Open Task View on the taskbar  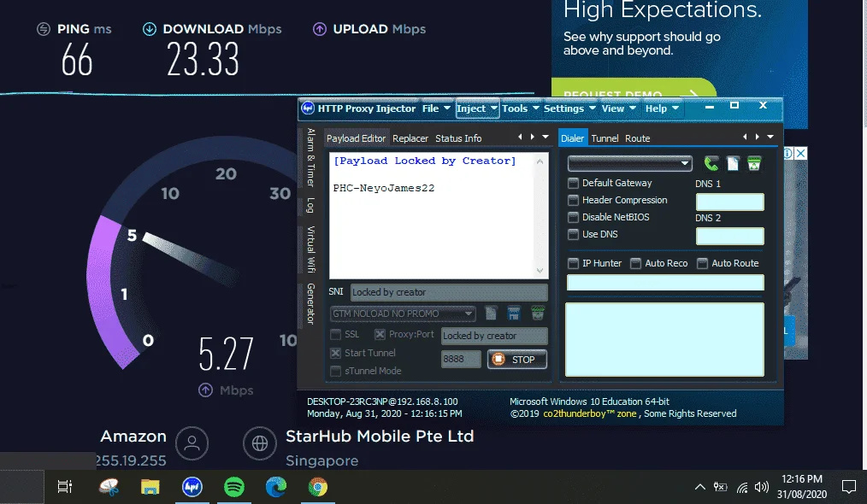pyautogui.click(x=65, y=487)
